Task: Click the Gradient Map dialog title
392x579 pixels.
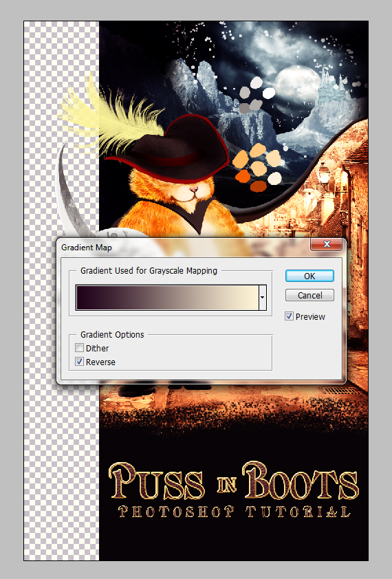Action: (87, 248)
